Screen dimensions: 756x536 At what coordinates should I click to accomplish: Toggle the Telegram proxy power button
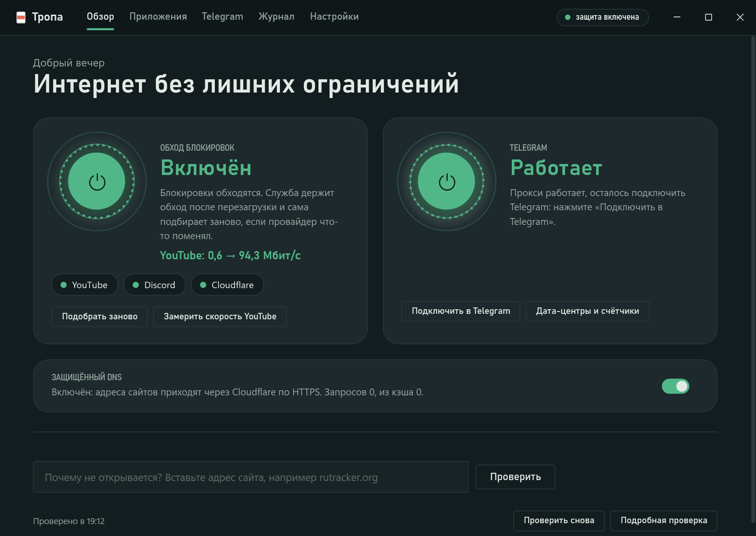pyautogui.click(x=447, y=181)
